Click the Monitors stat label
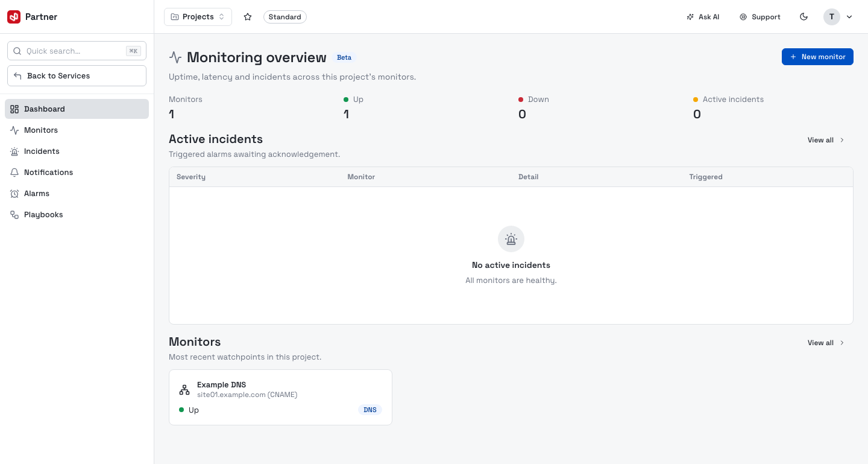 pos(186,100)
